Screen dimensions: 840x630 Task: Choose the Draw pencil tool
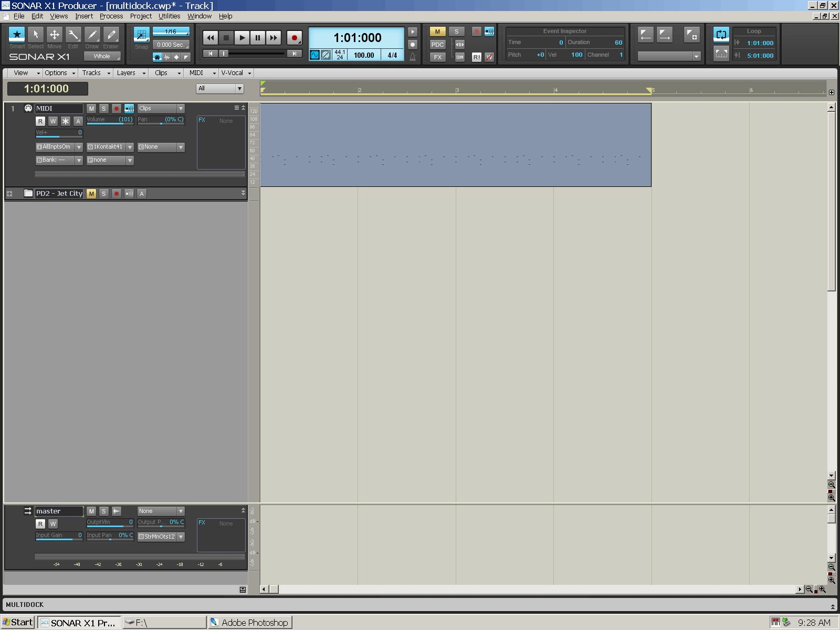pos(92,35)
